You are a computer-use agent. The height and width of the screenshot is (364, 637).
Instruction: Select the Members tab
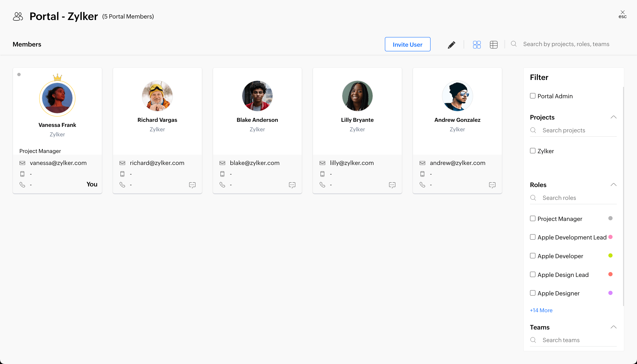27,44
